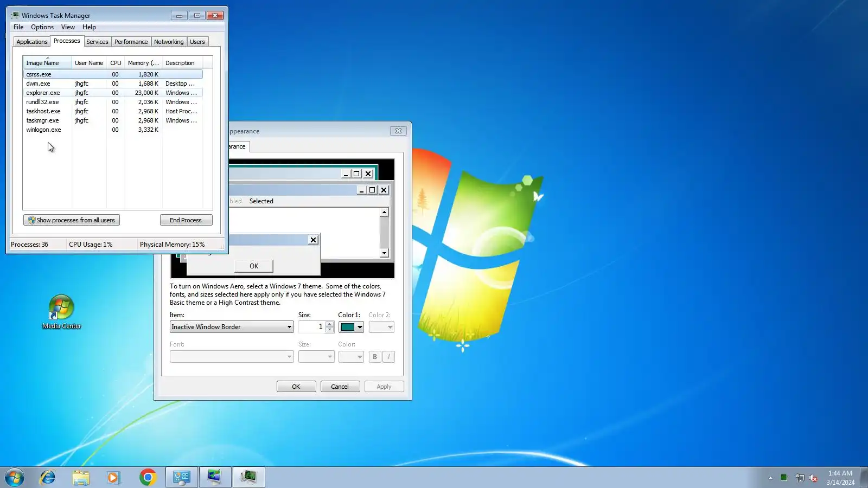Open the Color 1 teal color picker
Image resolution: width=868 pixels, height=488 pixels.
351,327
